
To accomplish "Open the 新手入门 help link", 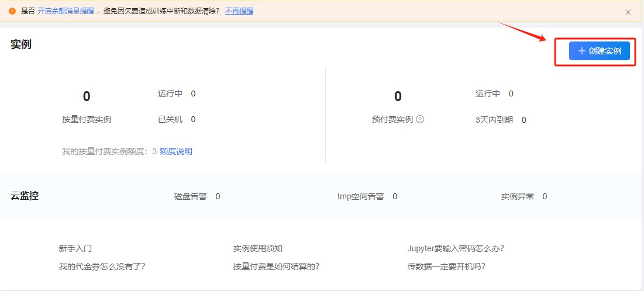I will pyautogui.click(x=75, y=248).
